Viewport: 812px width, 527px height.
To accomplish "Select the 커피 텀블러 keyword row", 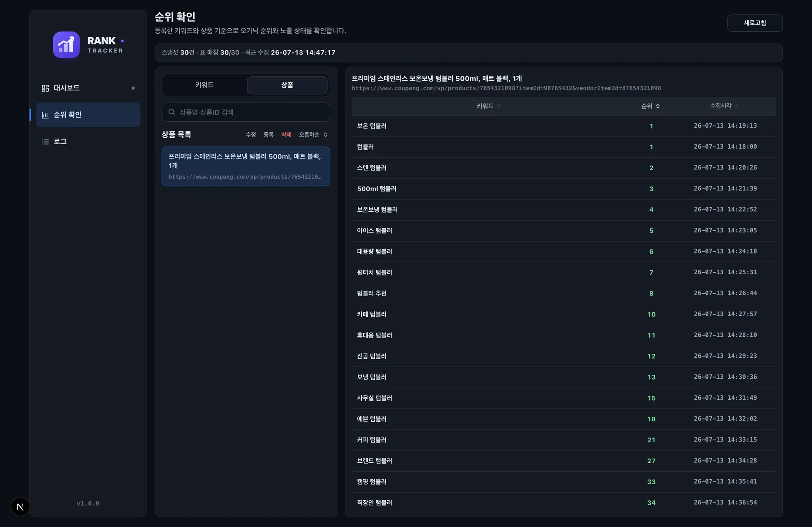I will pos(564,440).
